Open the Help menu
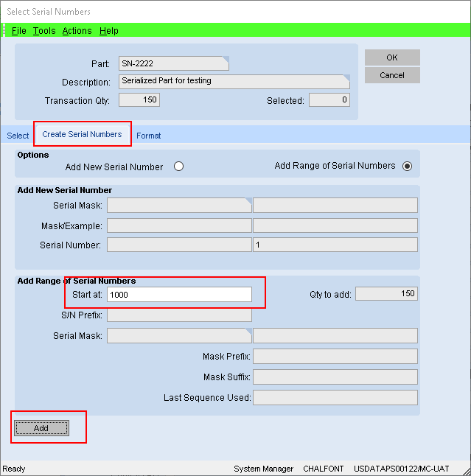The image size is (471, 476). [109, 31]
